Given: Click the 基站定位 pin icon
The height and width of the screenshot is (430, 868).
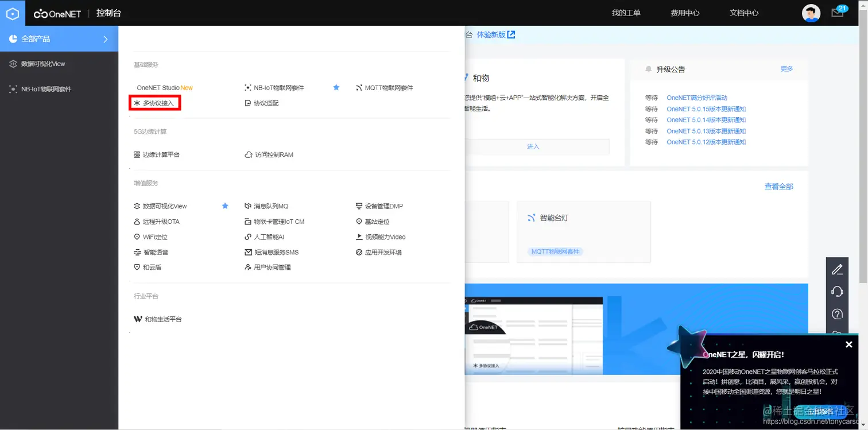Looking at the screenshot, I should [x=359, y=222].
